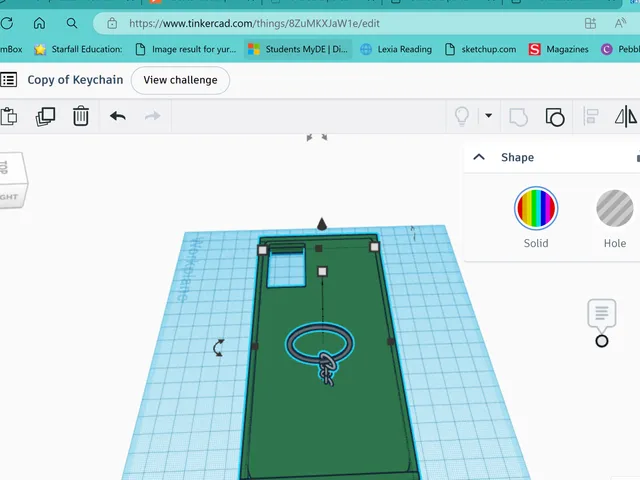Click the Group shapes icon
The image size is (640, 480).
[x=518, y=117]
